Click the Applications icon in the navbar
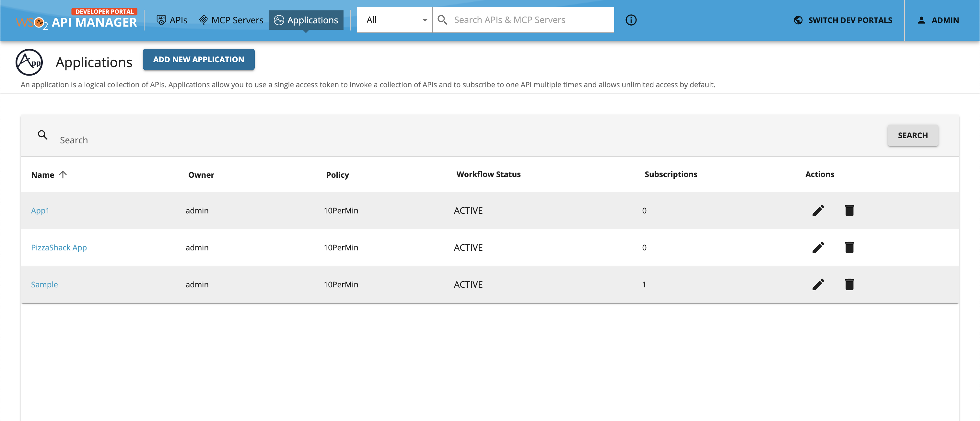The width and height of the screenshot is (980, 421). point(279,20)
